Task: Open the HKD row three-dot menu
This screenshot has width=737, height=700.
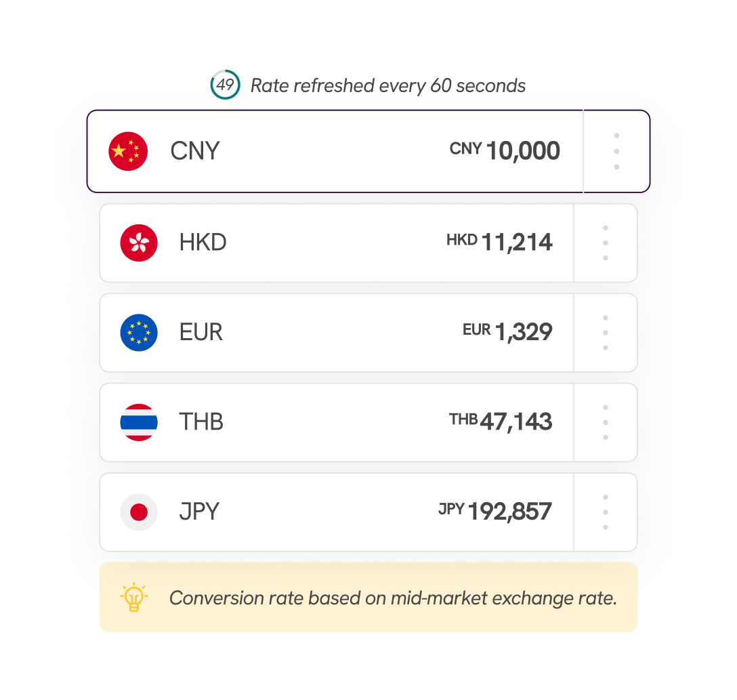Action: (x=605, y=243)
